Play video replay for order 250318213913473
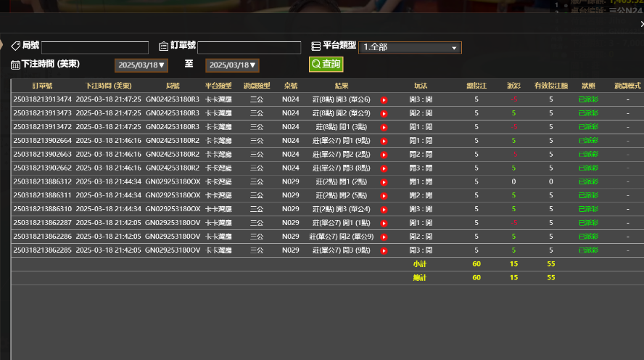This screenshot has height=360, width=644. pyautogui.click(x=384, y=113)
